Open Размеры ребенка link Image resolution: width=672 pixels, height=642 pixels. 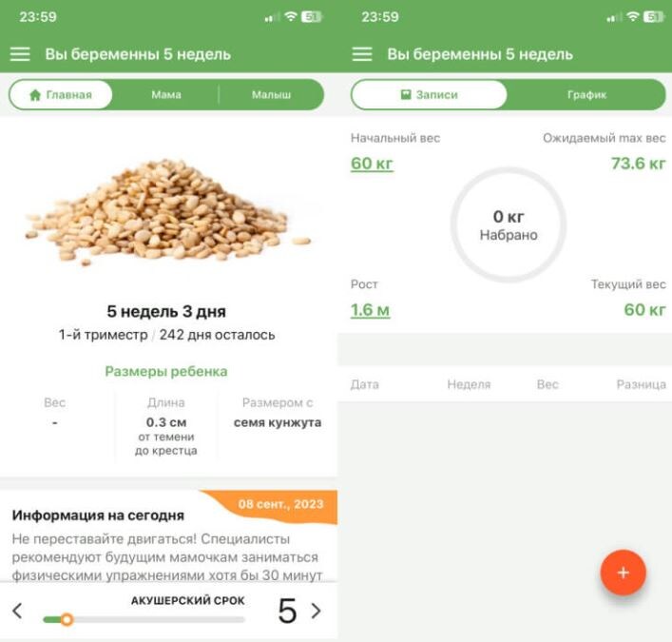166,371
